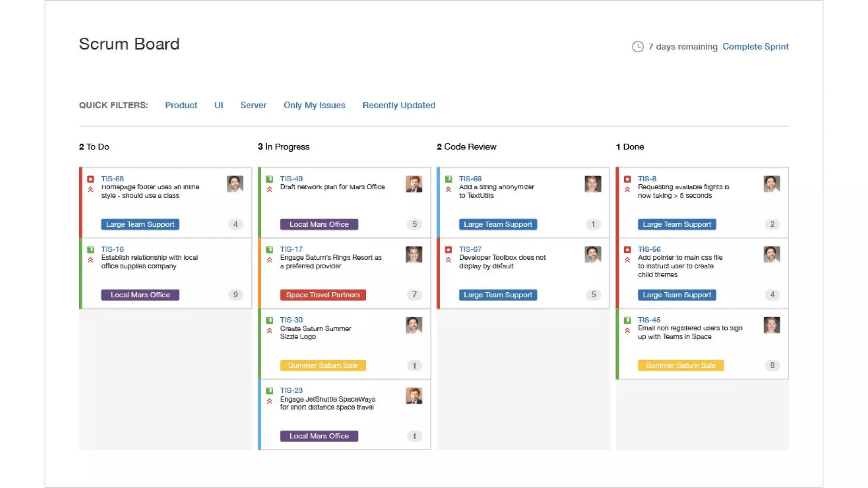868x488 pixels.
Task: Click the priority icon on TIS-23 card
Action: point(269,401)
